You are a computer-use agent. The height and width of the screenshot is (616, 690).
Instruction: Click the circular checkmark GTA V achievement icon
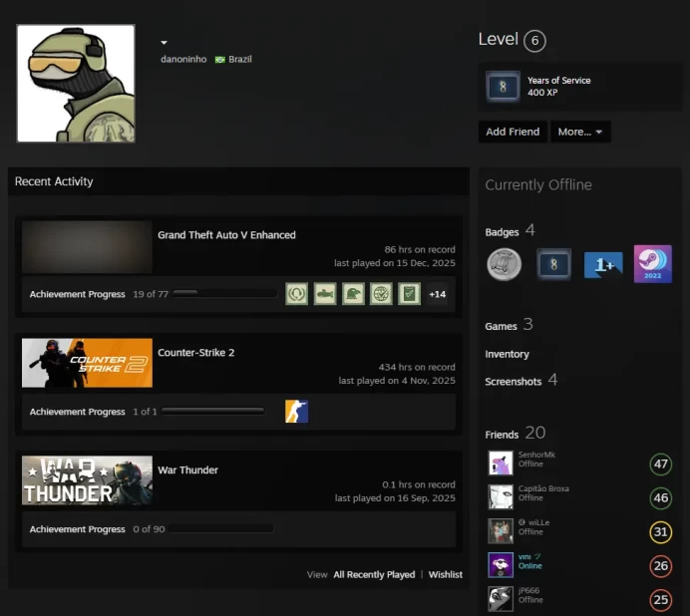pyautogui.click(x=381, y=294)
